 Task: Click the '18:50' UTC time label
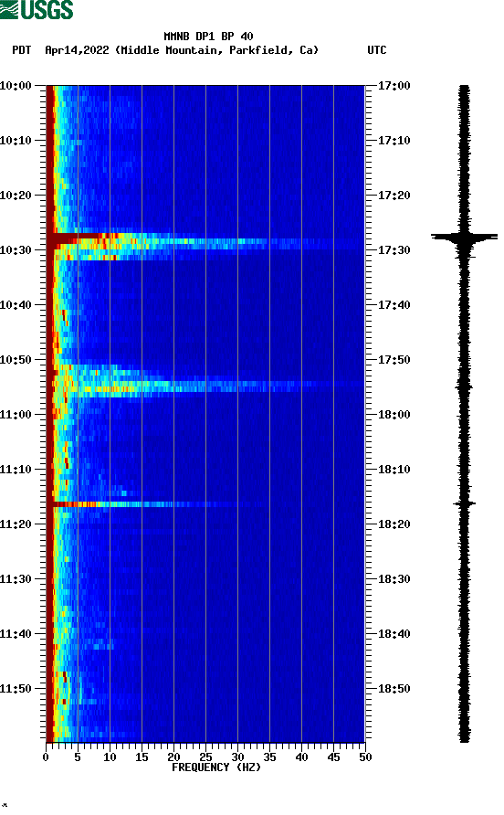point(394,689)
